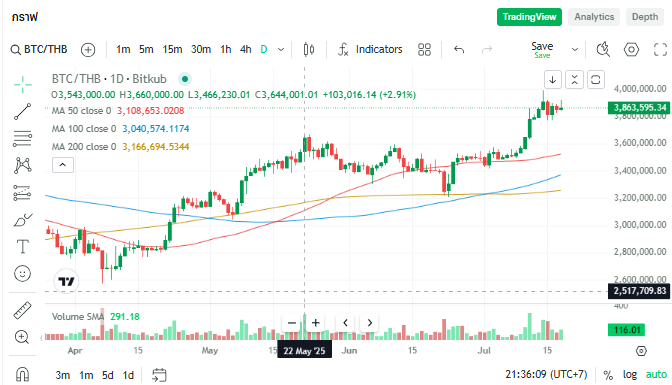This screenshot has height=385, width=672.
Task: Open quick search icon in toolbar
Action: (603, 50)
